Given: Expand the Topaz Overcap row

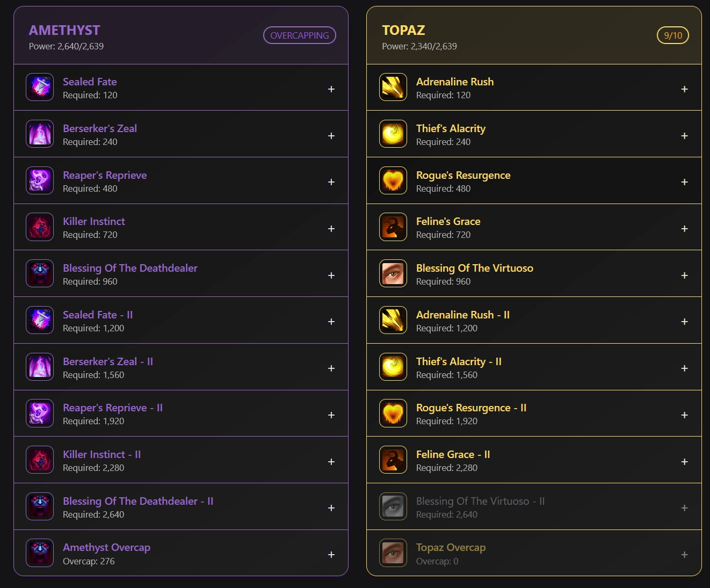Looking at the screenshot, I should point(684,555).
